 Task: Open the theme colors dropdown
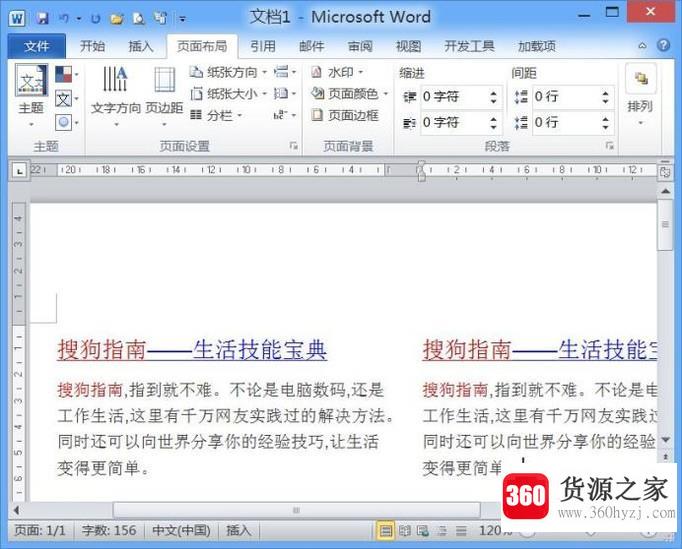pyautogui.click(x=67, y=74)
